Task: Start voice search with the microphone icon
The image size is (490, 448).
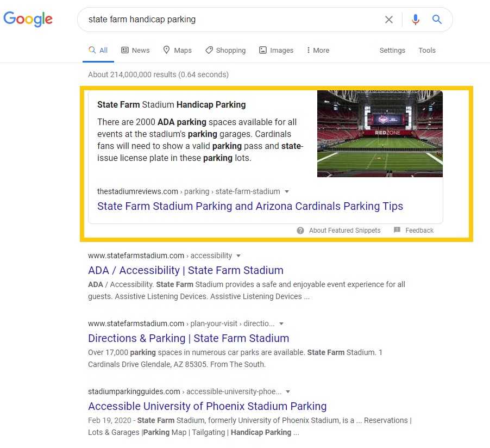Action: click(x=416, y=20)
